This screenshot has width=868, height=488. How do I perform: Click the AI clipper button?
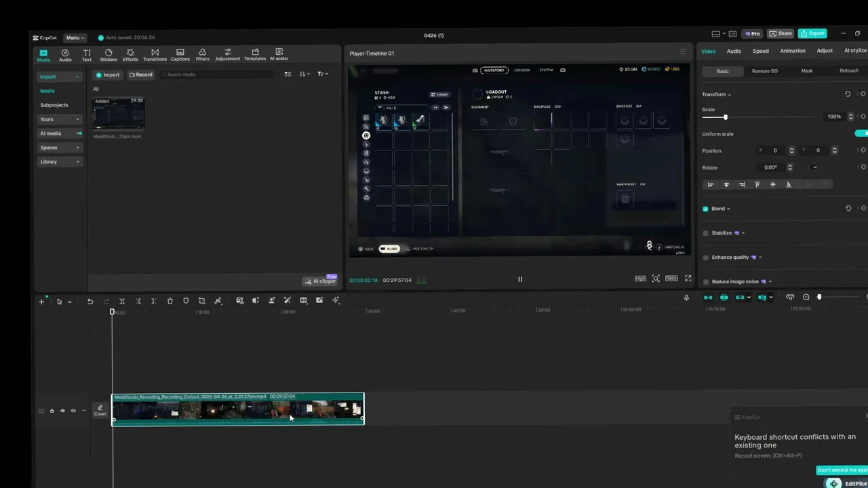click(x=320, y=281)
